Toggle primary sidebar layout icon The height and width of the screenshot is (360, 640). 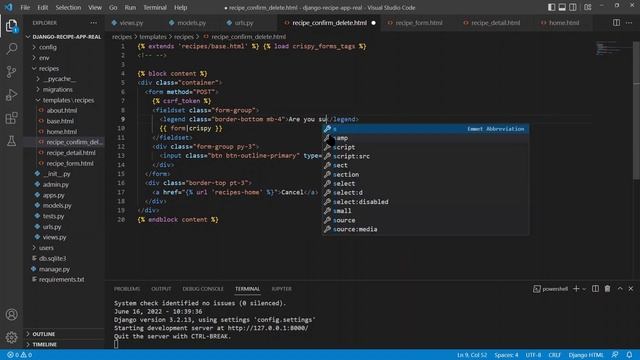point(551,7)
